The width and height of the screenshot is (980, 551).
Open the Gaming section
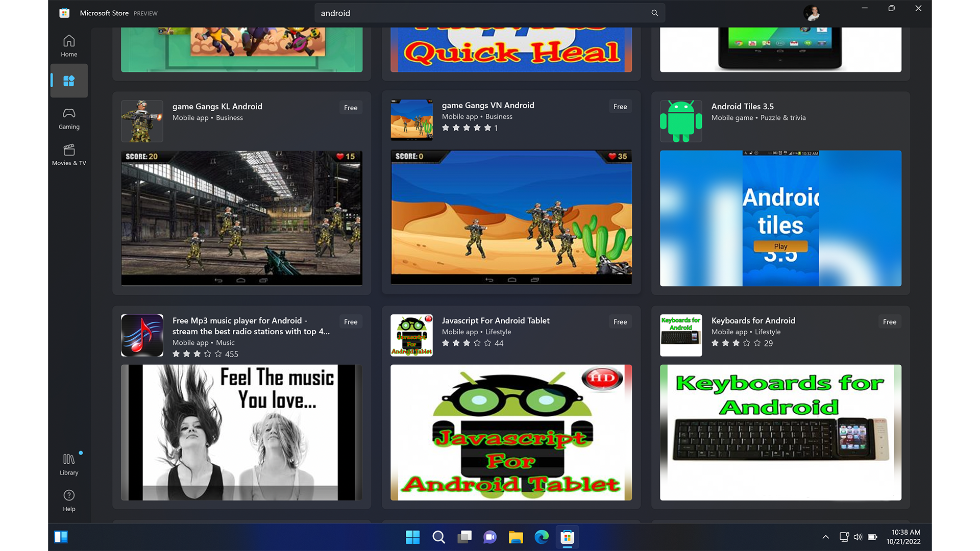pos(69,118)
